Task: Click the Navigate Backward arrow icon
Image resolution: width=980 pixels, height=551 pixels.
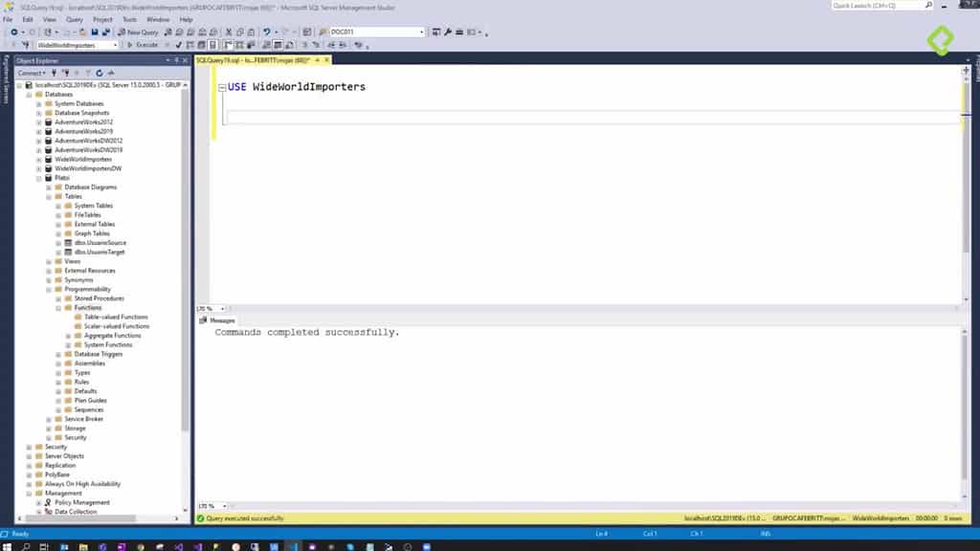Action: pos(14,32)
